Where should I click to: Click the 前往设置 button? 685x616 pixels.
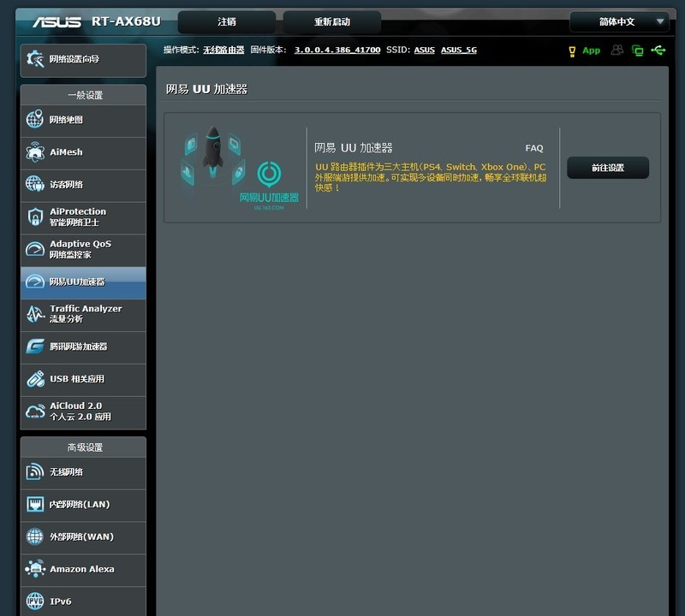tap(608, 168)
